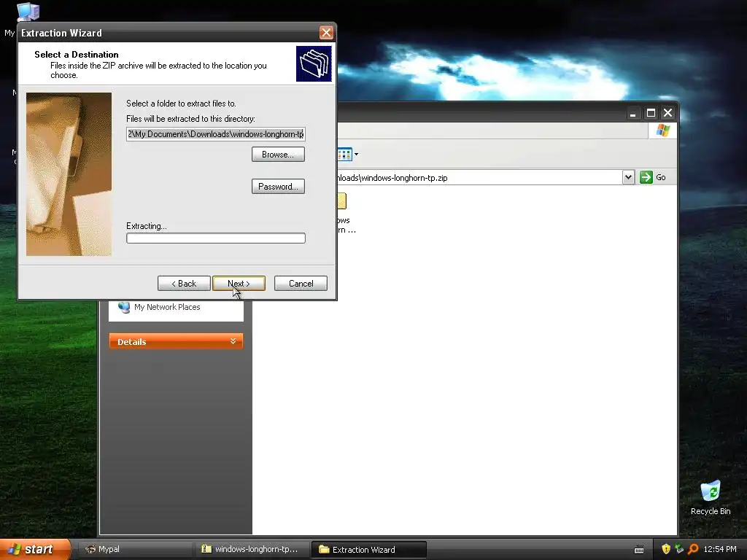Click the green Go arrow icon
Viewport: 747px width, 560px height.
click(x=646, y=177)
